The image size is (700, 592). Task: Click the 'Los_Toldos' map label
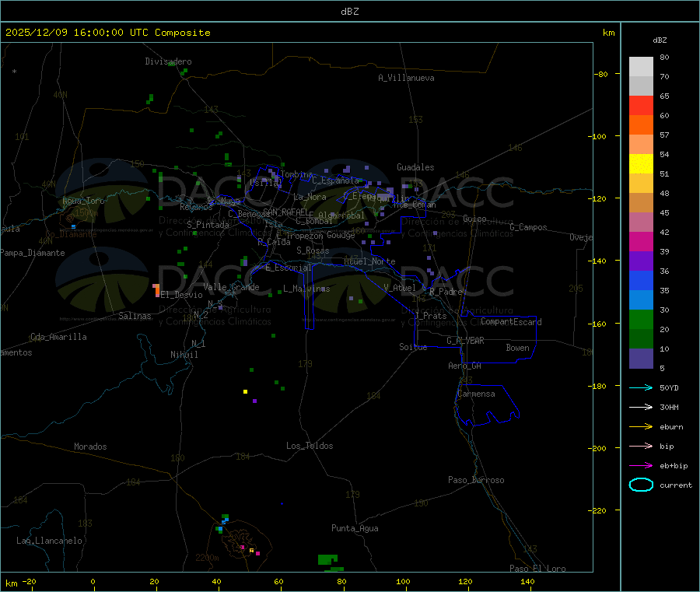(310, 446)
